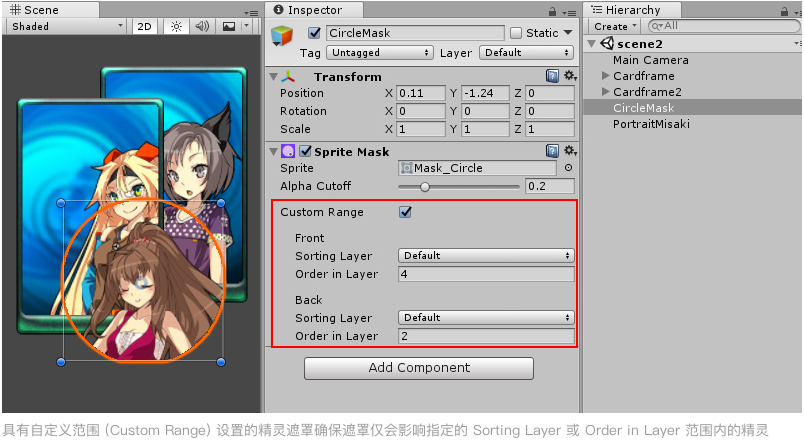
Task: Click bottom-right handle of mask rect
Action: point(221,362)
